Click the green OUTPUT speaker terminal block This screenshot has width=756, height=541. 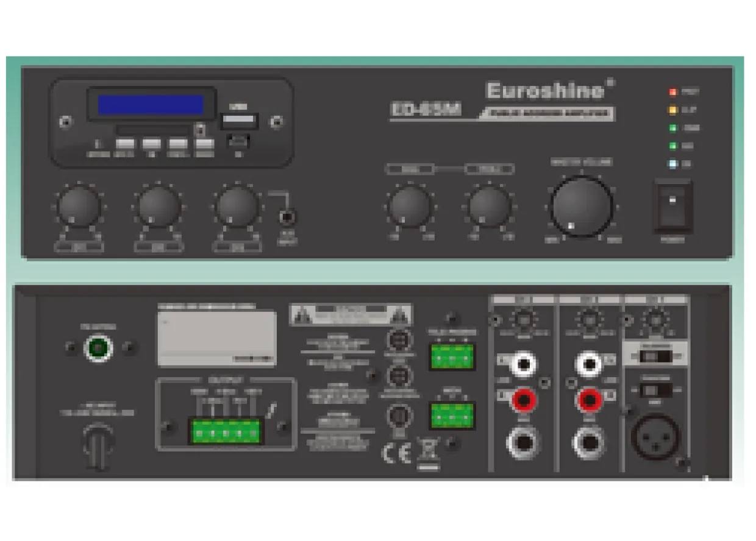pyautogui.click(x=226, y=431)
